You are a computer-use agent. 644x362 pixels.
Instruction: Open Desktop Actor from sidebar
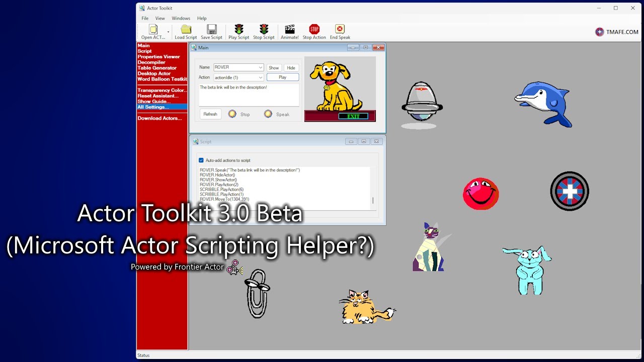154,73
